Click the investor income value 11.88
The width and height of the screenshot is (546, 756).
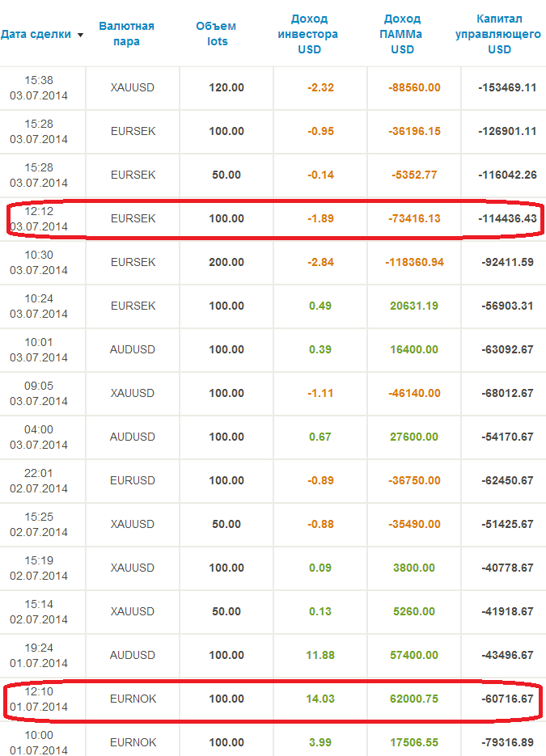[320, 655]
